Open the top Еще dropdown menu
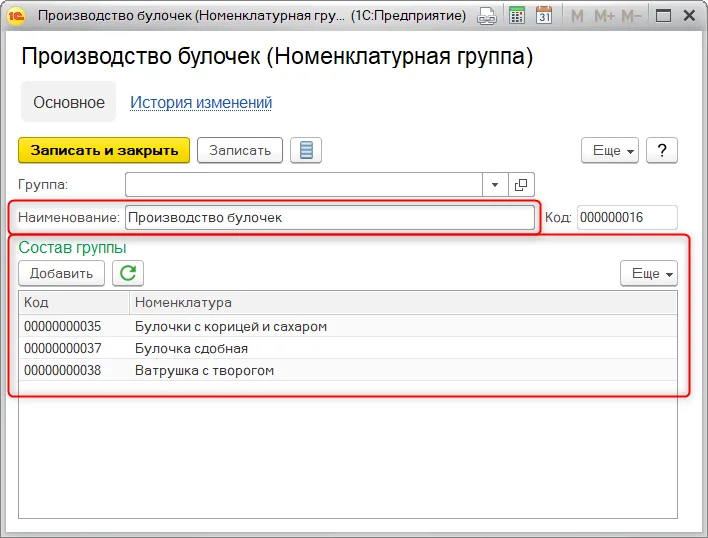 click(610, 150)
